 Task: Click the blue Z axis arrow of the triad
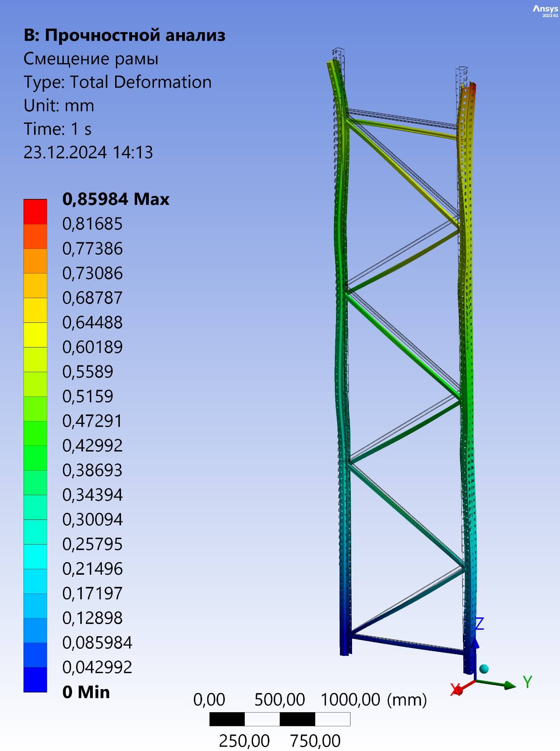click(x=475, y=644)
